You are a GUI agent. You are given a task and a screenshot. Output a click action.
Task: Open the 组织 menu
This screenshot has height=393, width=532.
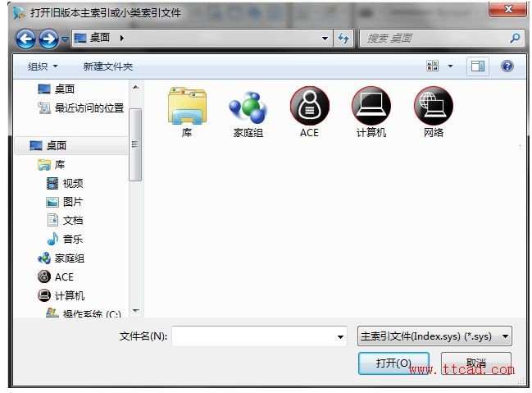coord(43,66)
